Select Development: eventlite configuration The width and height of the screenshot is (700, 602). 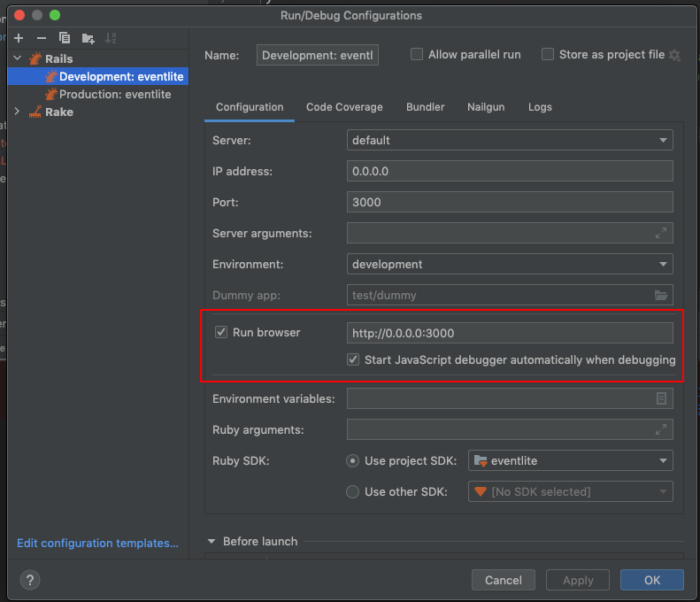(98, 76)
